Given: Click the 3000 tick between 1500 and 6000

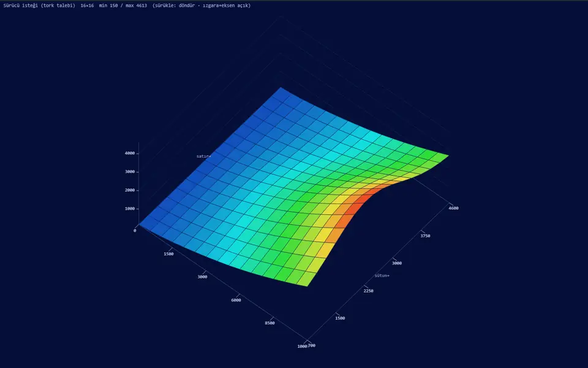Looking at the screenshot, I should click(x=203, y=277).
